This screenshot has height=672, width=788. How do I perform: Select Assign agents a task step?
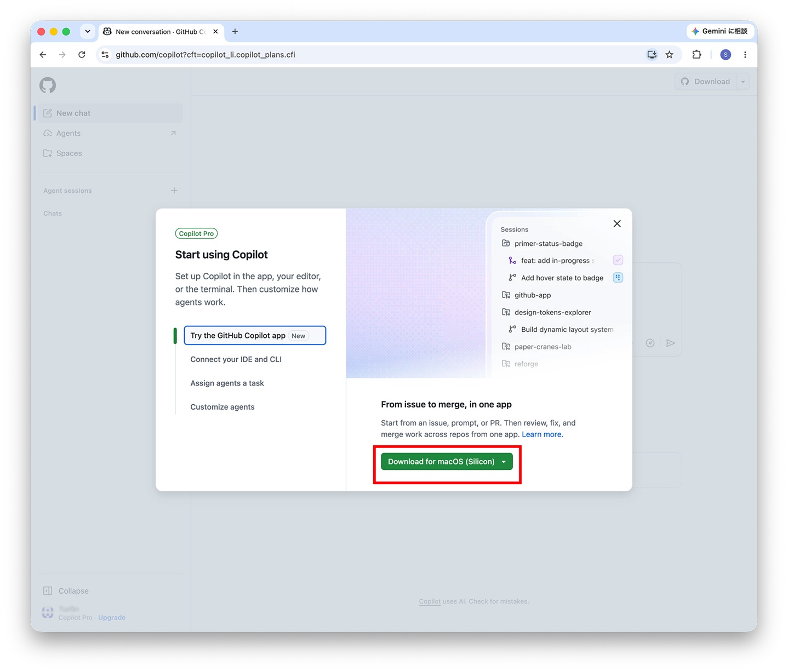(x=227, y=383)
